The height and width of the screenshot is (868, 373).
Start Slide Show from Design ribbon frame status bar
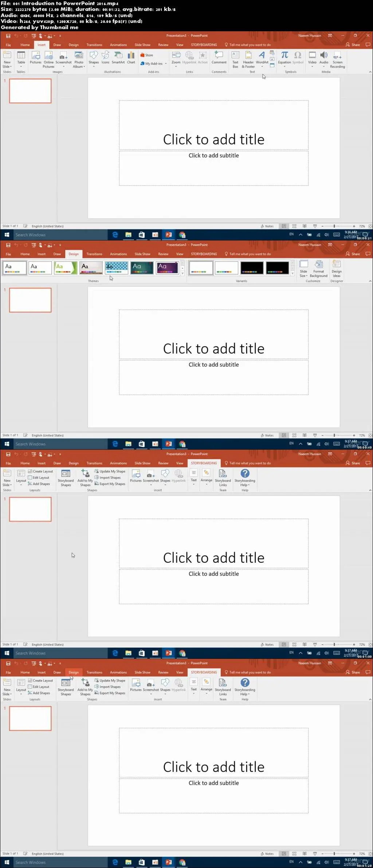tap(315, 435)
